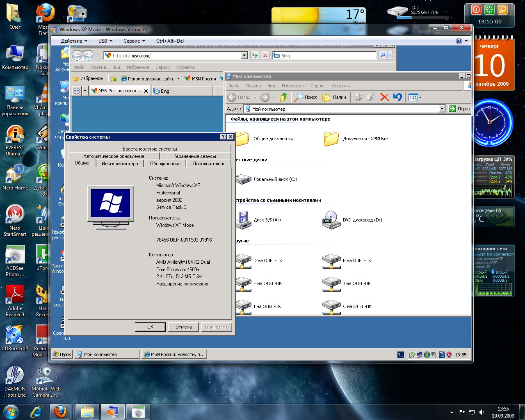Click the Undo arrow icon
525x420 pixels.
click(397, 97)
